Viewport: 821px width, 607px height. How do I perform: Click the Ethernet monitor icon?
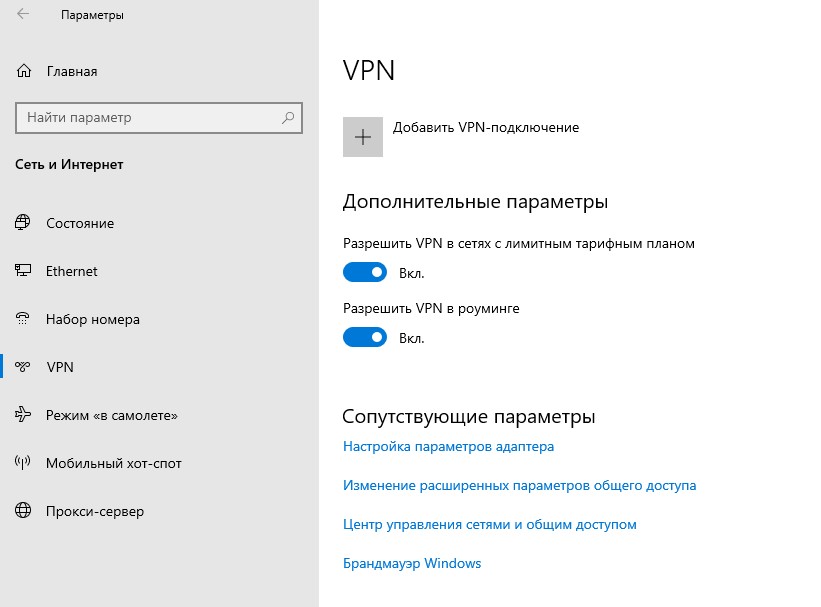pos(23,270)
